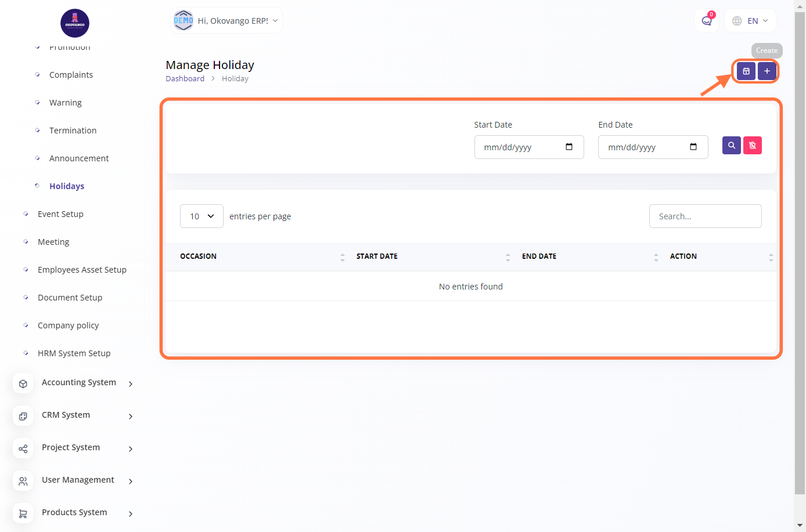Screen dimensions: 806x532
Task: Open the calendar view icon button
Action: [x=746, y=71]
